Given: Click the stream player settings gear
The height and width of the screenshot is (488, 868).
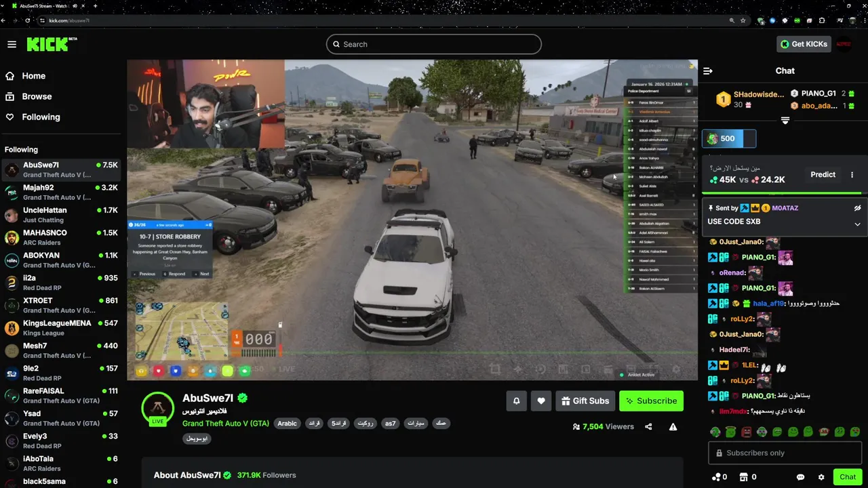Looking at the screenshot, I should (675, 369).
